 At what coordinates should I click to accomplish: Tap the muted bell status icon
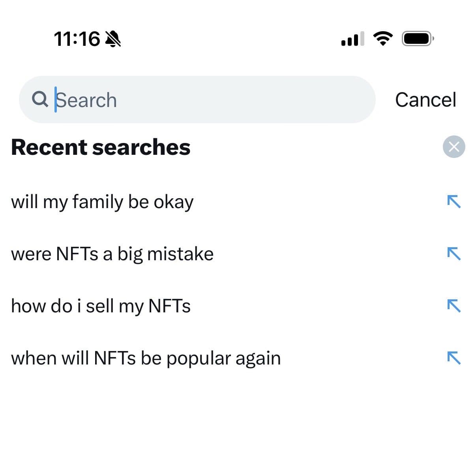click(113, 39)
